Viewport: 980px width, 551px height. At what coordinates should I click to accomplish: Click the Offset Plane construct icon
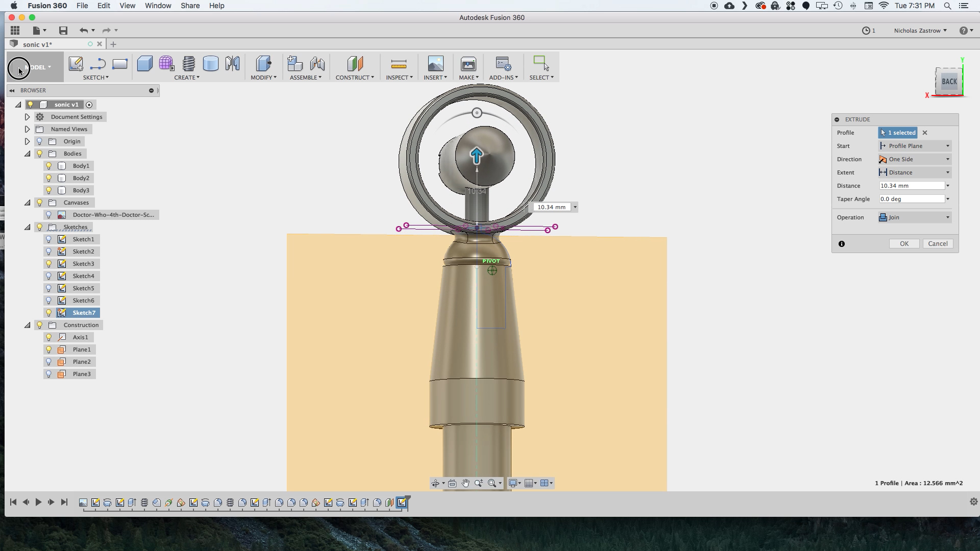(x=355, y=64)
